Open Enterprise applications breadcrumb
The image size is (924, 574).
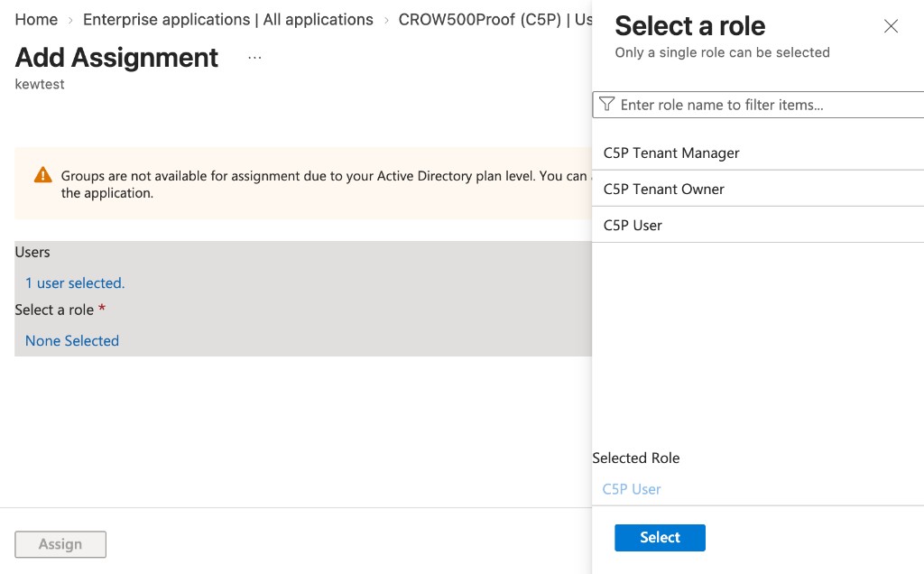pos(228,20)
